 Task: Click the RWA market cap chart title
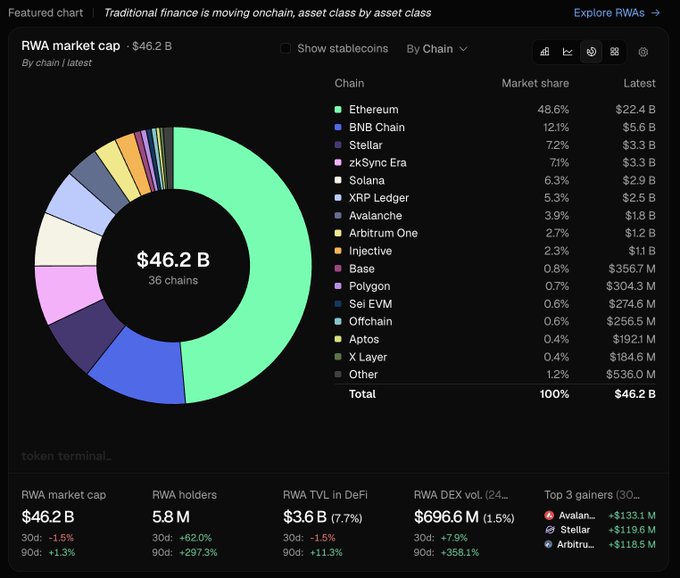[x=71, y=46]
